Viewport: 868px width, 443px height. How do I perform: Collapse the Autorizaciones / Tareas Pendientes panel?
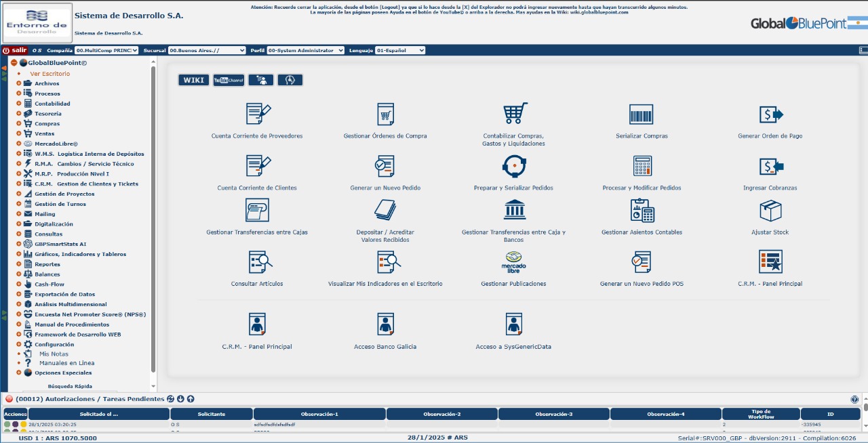pos(9,399)
